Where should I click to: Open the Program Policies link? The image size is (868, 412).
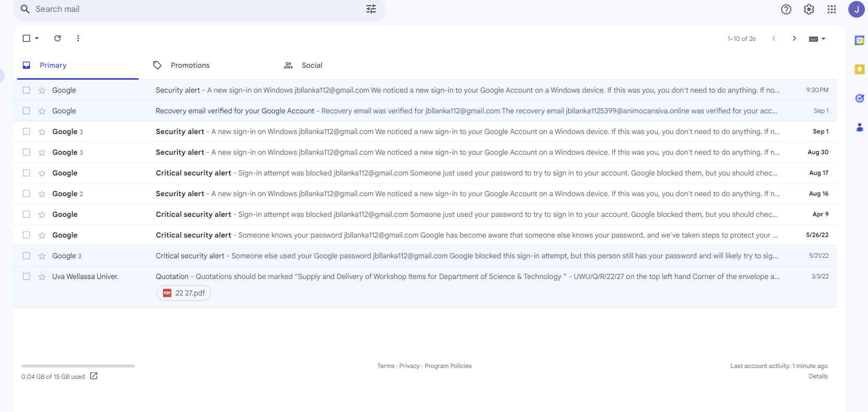pos(448,366)
